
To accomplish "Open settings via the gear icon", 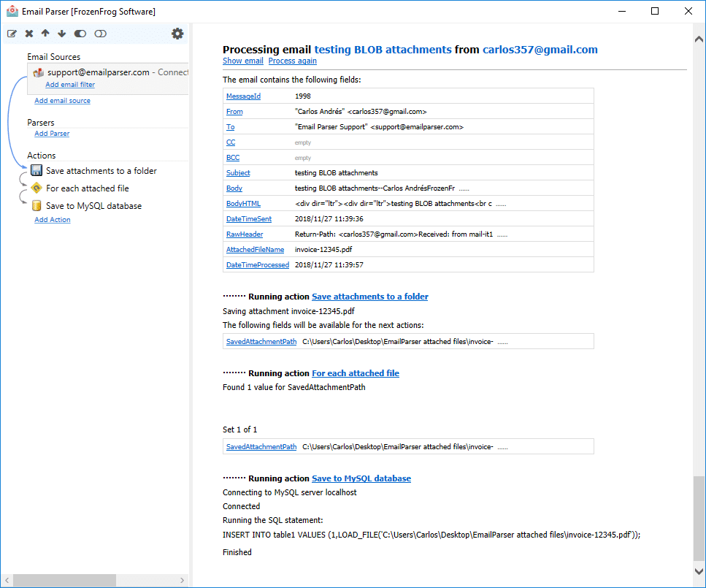I will point(177,34).
